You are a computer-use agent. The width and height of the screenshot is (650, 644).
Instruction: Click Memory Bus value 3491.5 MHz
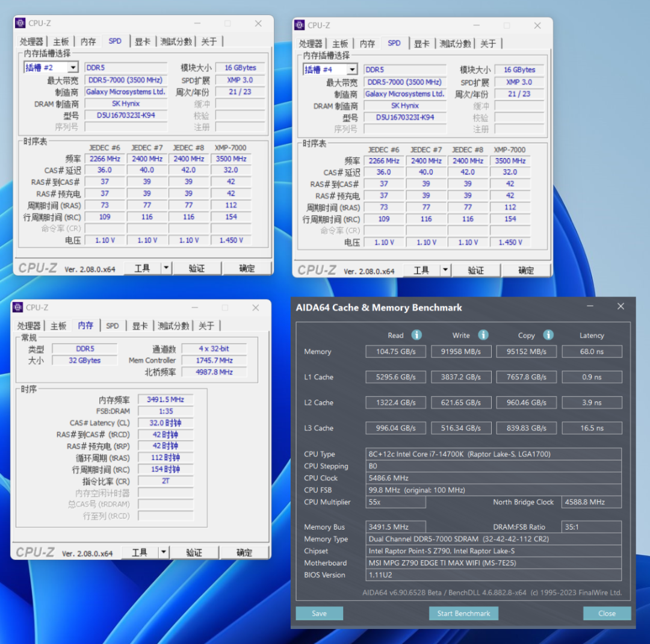click(x=395, y=527)
